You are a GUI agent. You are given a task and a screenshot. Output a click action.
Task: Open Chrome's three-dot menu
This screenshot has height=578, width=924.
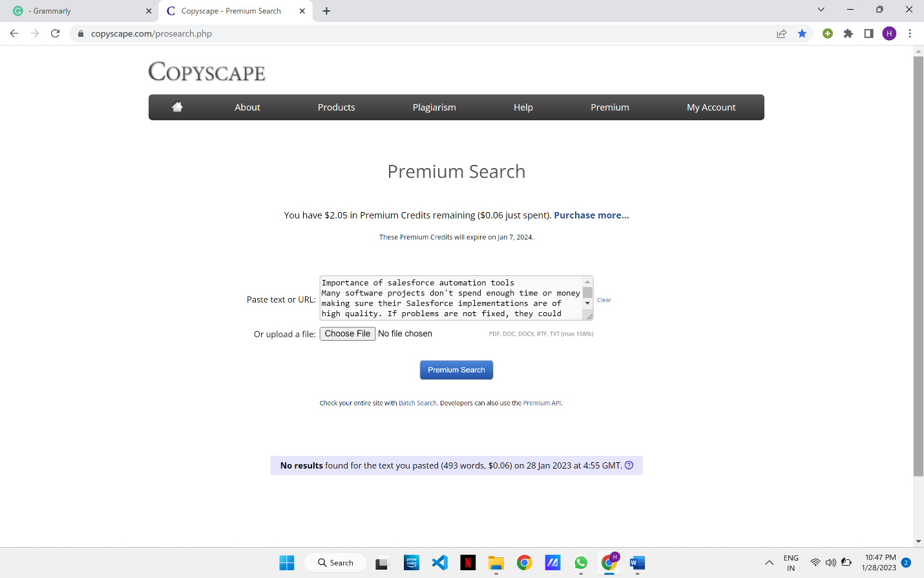[x=910, y=34]
